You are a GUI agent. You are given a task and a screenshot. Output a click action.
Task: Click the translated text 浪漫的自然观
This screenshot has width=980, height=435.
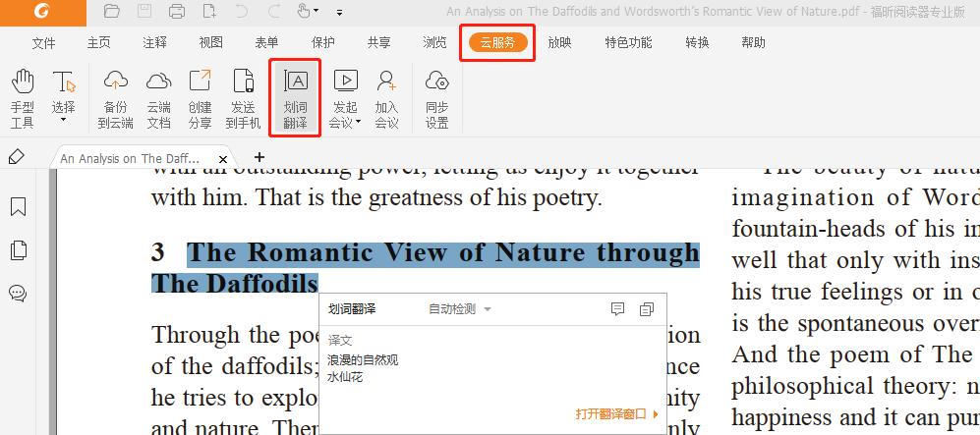[x=363, y=360]
